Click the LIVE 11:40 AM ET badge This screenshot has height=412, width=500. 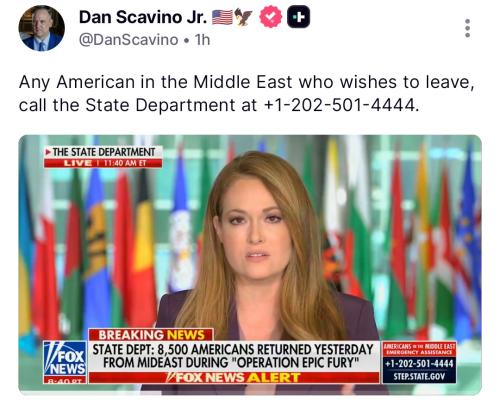point(103,163)
